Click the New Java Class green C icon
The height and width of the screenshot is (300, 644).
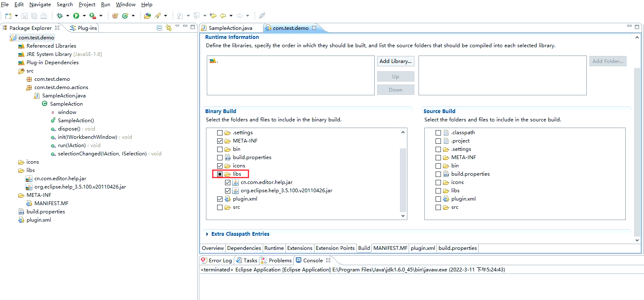125,16
